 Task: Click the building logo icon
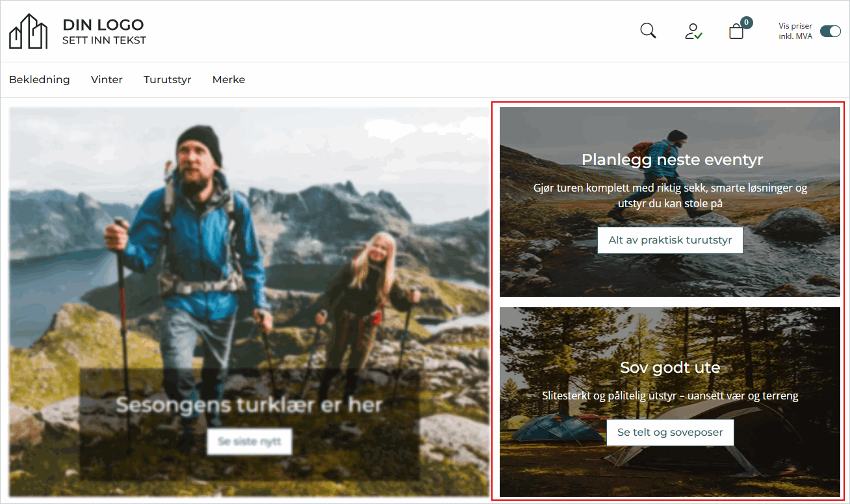(29, 31)
